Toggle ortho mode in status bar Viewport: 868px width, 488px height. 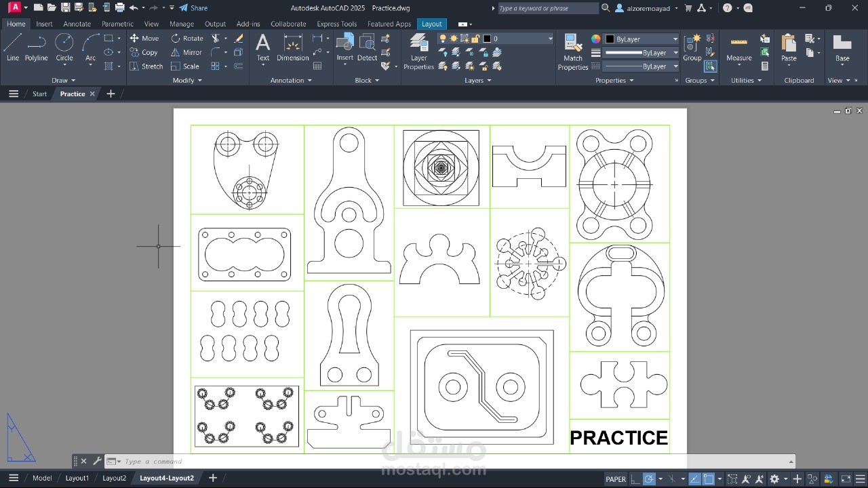click(635, 479)
